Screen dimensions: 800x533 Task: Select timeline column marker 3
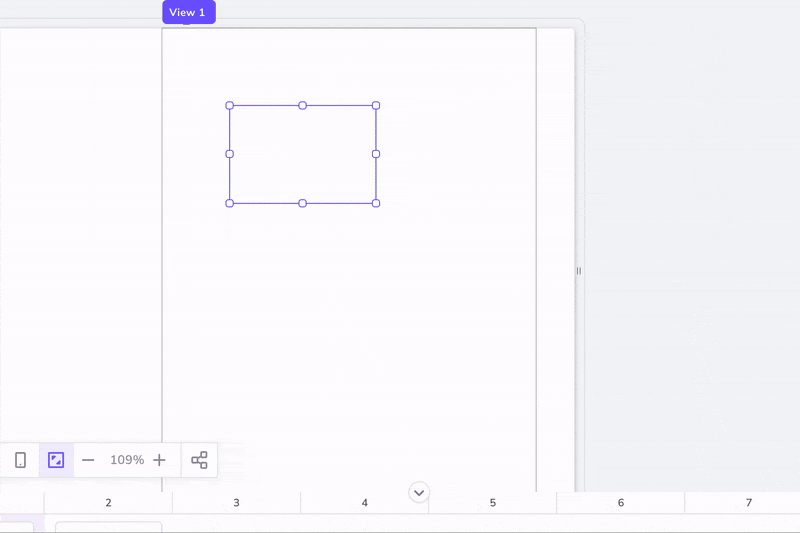point(236,503)
